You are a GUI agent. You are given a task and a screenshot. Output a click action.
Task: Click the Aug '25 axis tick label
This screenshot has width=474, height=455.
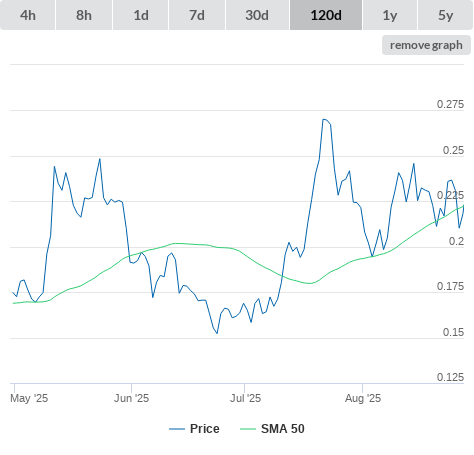click(363, 398)
